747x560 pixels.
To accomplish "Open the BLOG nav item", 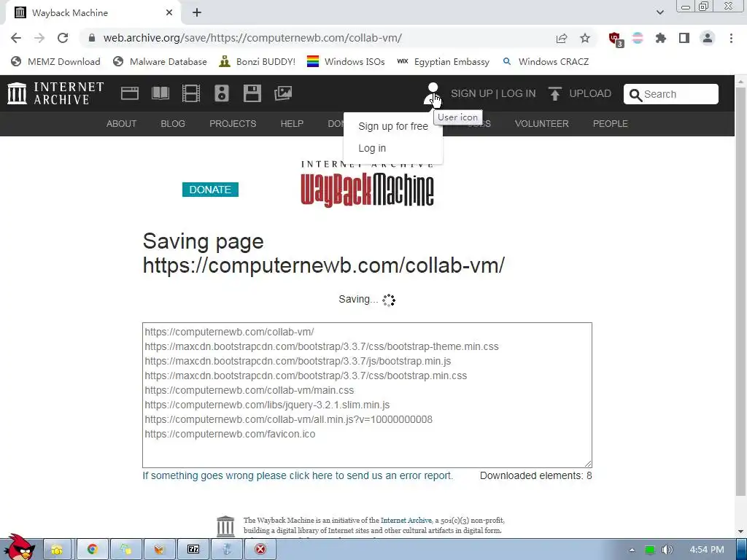I will click(173, 124).
